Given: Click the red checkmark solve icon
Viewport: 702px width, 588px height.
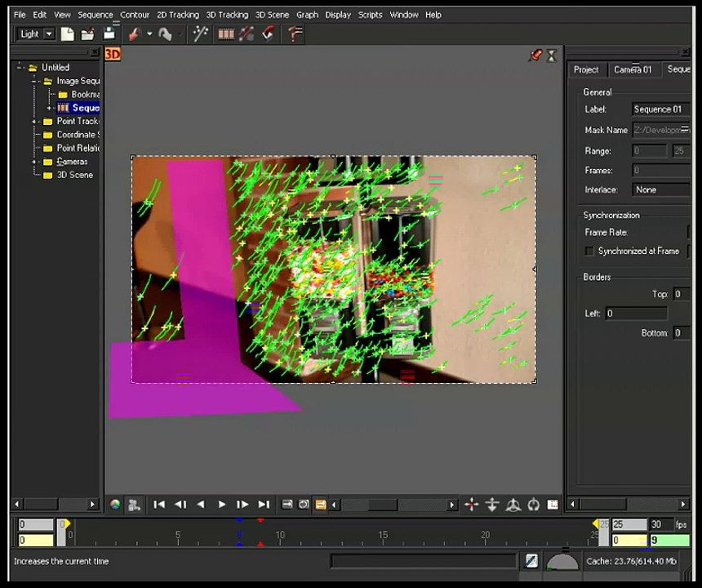Looking at the screenshot, I should pyautogui.click(x=268, y=34).
